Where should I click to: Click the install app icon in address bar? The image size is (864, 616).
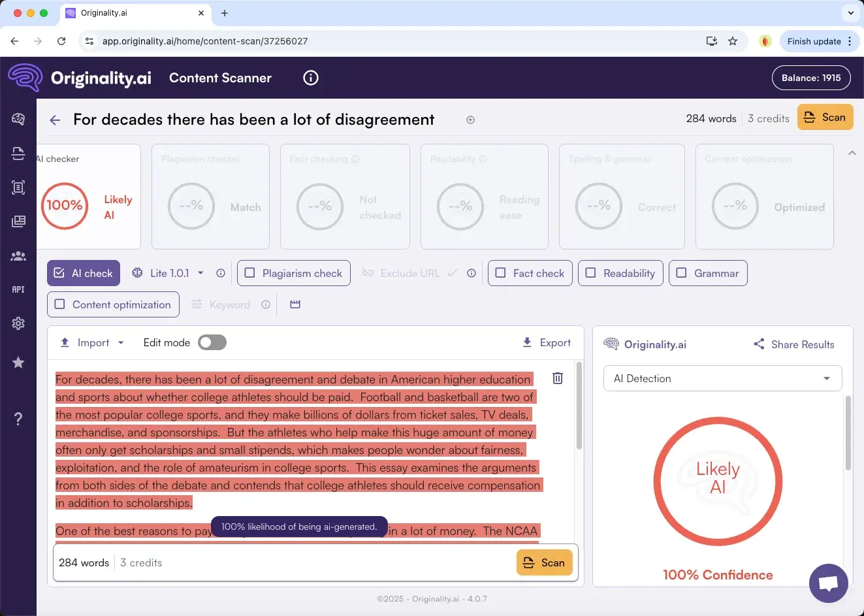coord(712,41)
